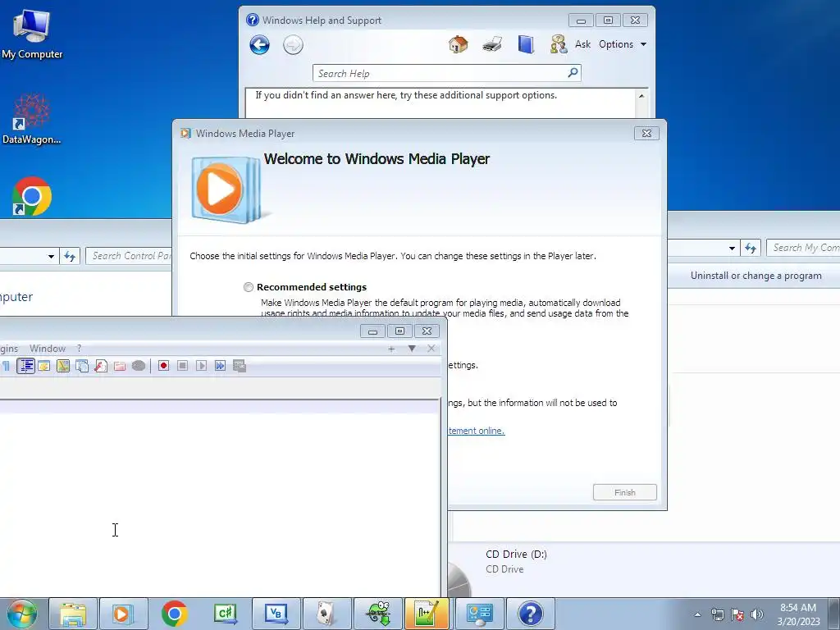Open Browse Help blue book icon
The height and width of the screenshot is (630, 840).
pos(526,44)
